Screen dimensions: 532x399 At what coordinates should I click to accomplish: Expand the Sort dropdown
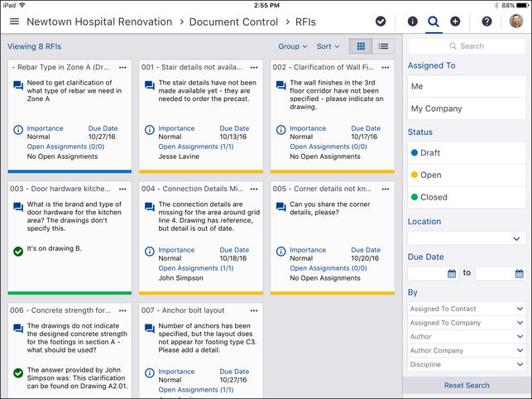coord(328,46)
